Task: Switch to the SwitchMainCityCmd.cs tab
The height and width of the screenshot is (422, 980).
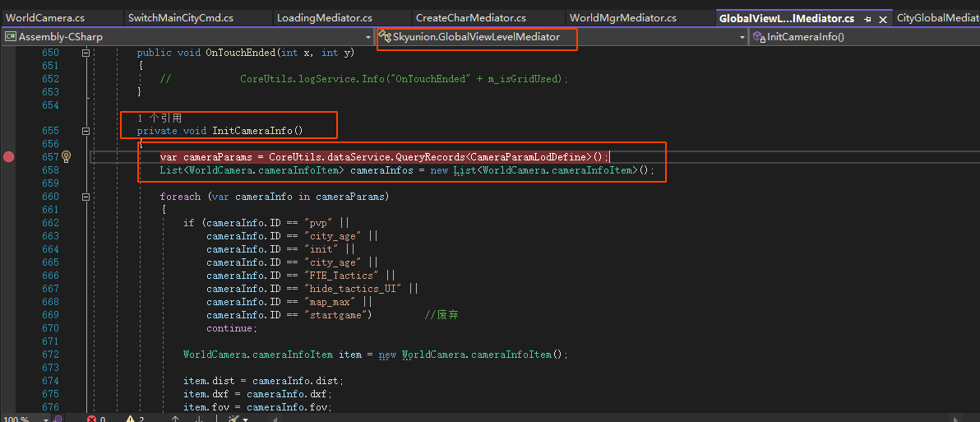Action: pyautogui.click(x=181, y=17)
